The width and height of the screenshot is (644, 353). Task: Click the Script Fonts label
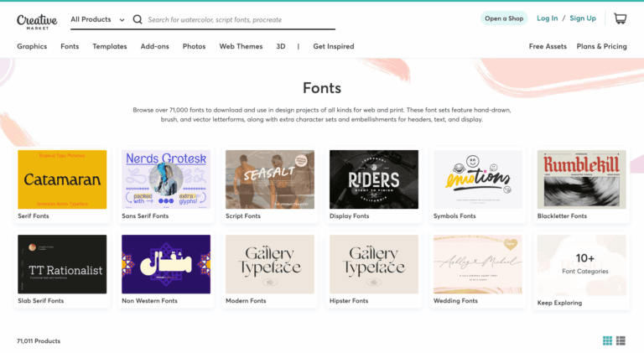[x=242, y=215]
